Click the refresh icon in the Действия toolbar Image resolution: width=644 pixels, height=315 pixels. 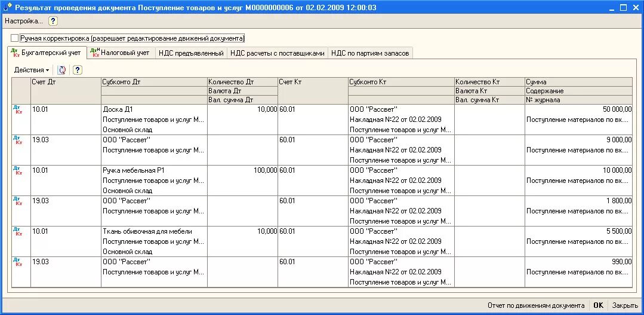click(x=61, y=70)
